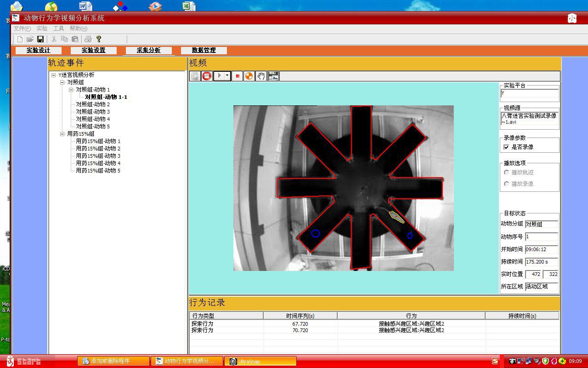Switch to the 实验设置 tab
The image size is (588, 368).
[94, 51]
